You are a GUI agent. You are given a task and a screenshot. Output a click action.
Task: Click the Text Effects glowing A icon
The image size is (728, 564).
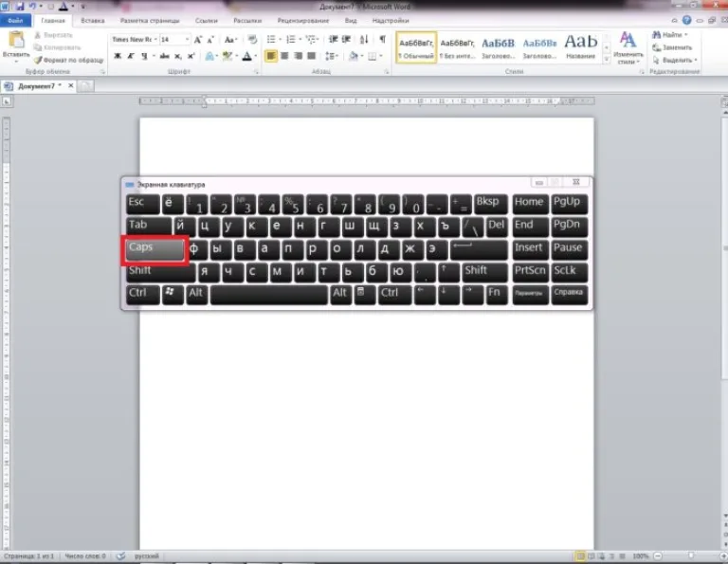click(x=209, y=56)
